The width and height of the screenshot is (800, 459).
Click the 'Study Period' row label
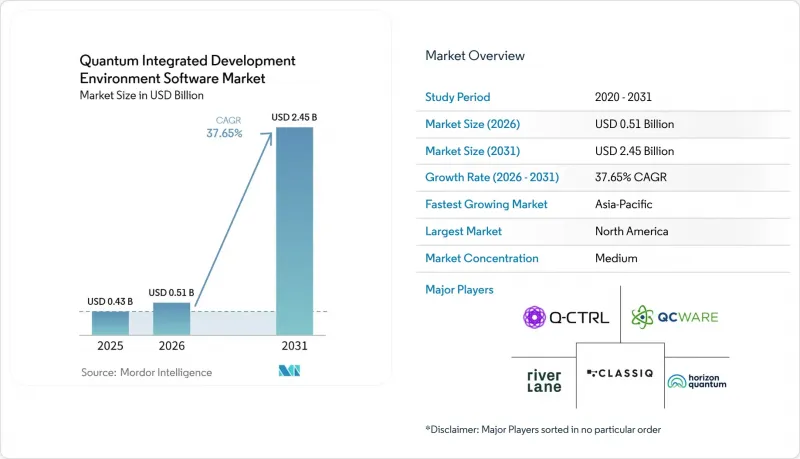(458, 97)
